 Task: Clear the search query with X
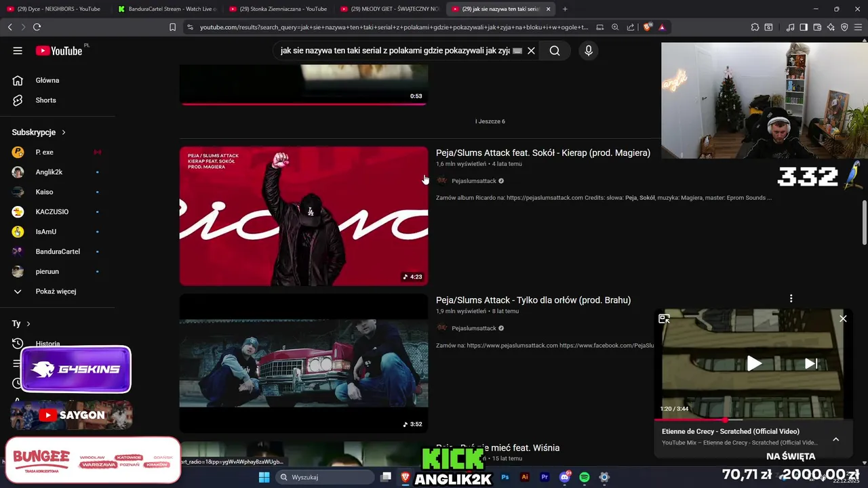532,51
